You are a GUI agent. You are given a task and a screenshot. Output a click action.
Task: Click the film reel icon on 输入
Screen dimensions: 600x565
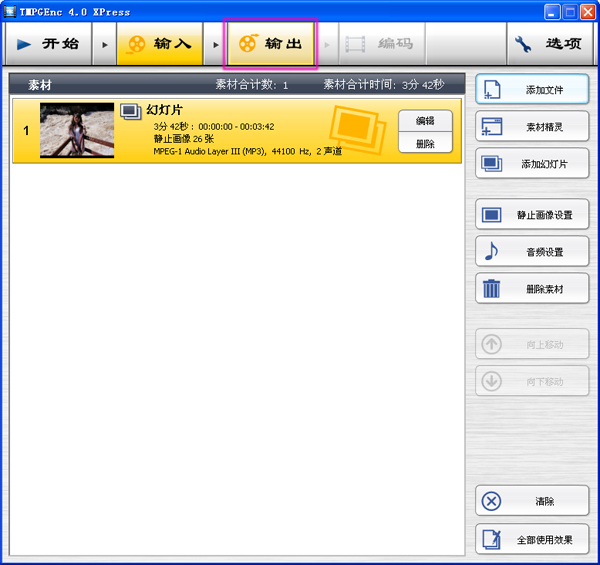coord(136,44)
